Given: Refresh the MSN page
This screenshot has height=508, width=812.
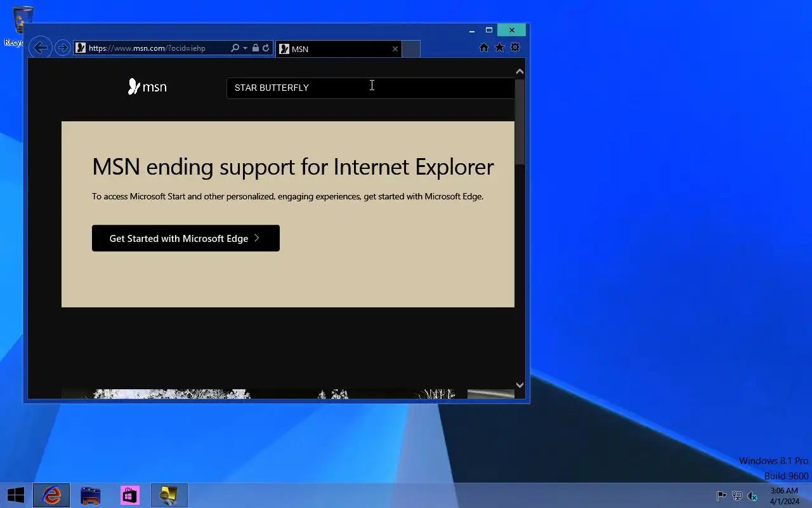Looking at the screenshot, I should (266, 48).
